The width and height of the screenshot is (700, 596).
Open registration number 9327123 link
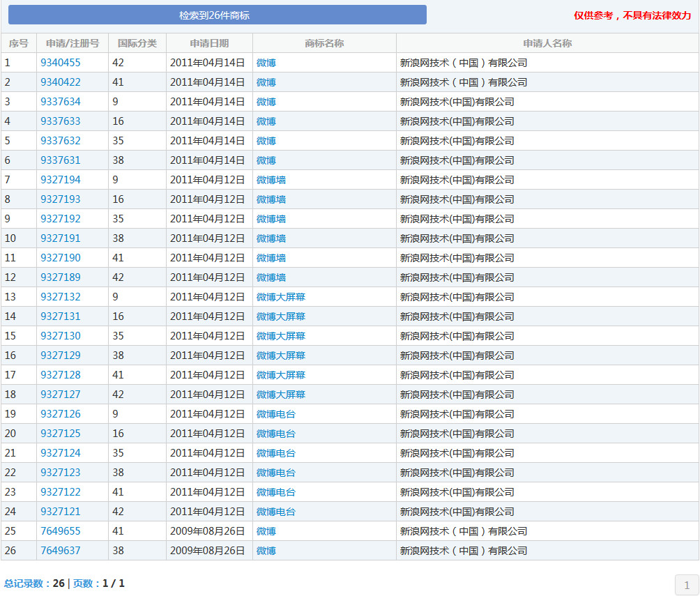coord(60,473)
